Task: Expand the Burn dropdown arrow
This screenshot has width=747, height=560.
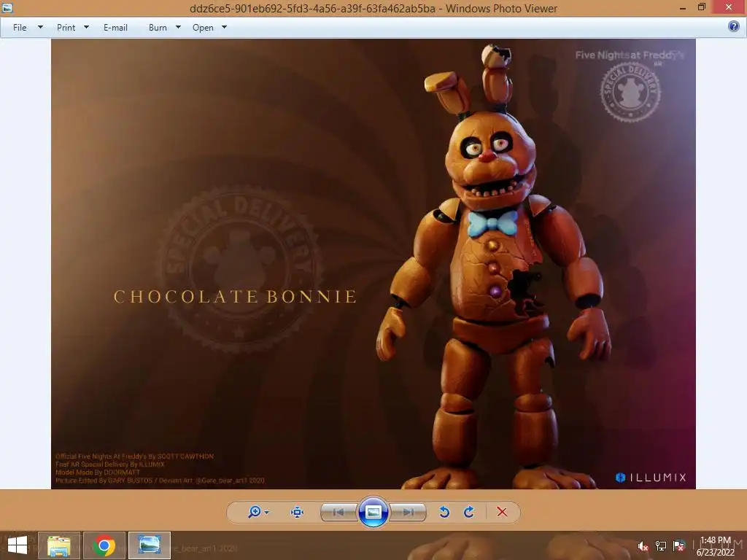Action: 178,27
